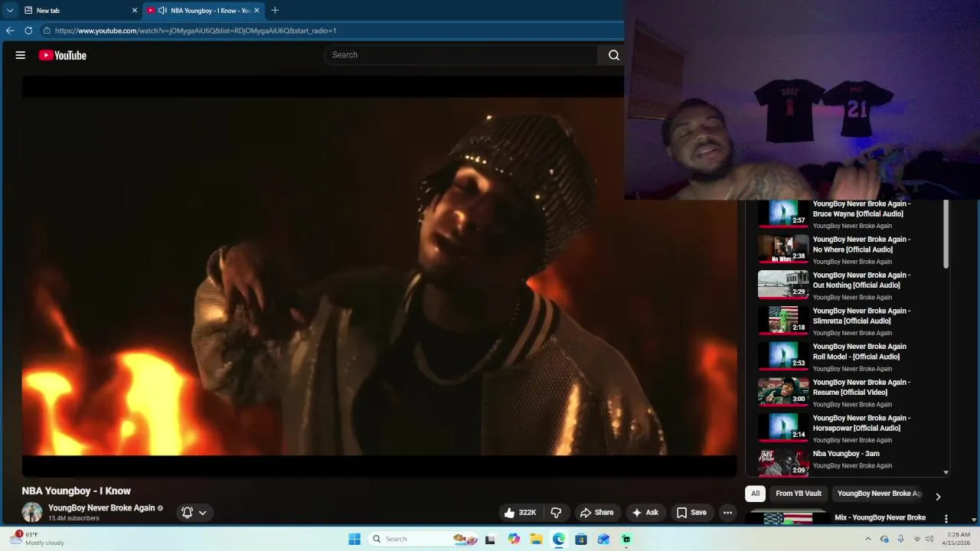Open more actions three-dot menu
This screenshot has height=551, width=980.
[x=727, y=513]
